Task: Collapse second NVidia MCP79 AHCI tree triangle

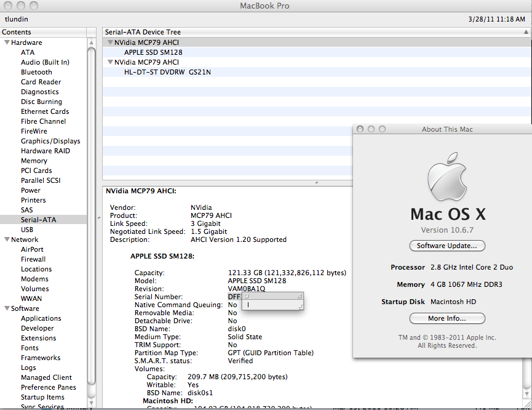Action: click(110, 62)
